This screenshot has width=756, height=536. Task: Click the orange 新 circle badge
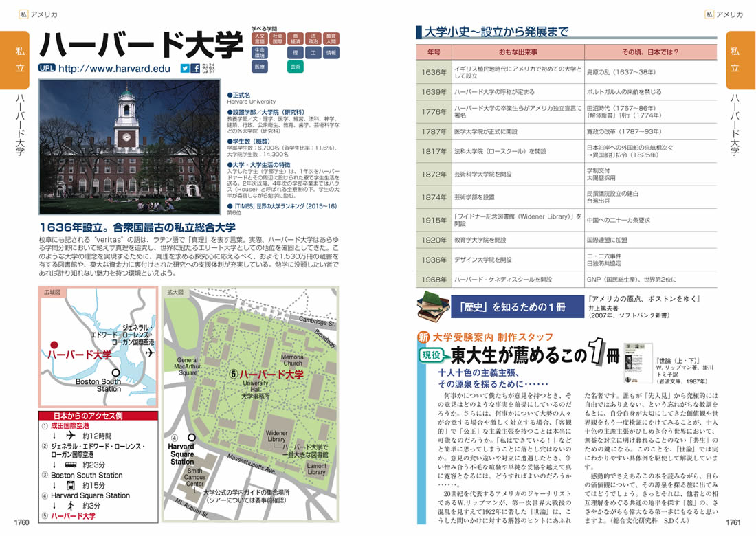423,337
